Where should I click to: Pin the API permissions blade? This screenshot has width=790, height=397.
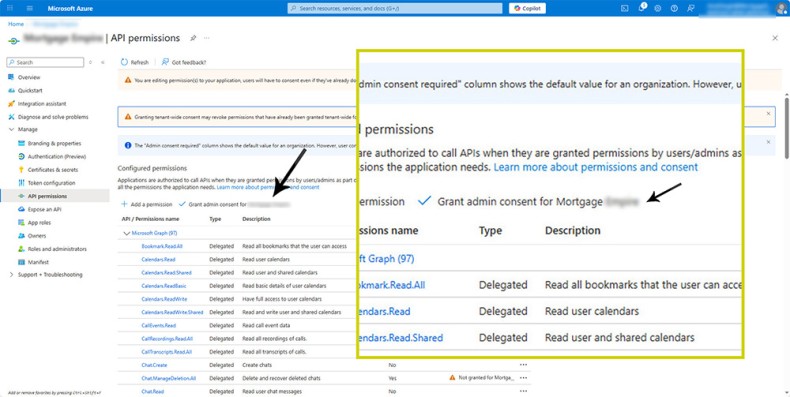(x=193, y=38)
